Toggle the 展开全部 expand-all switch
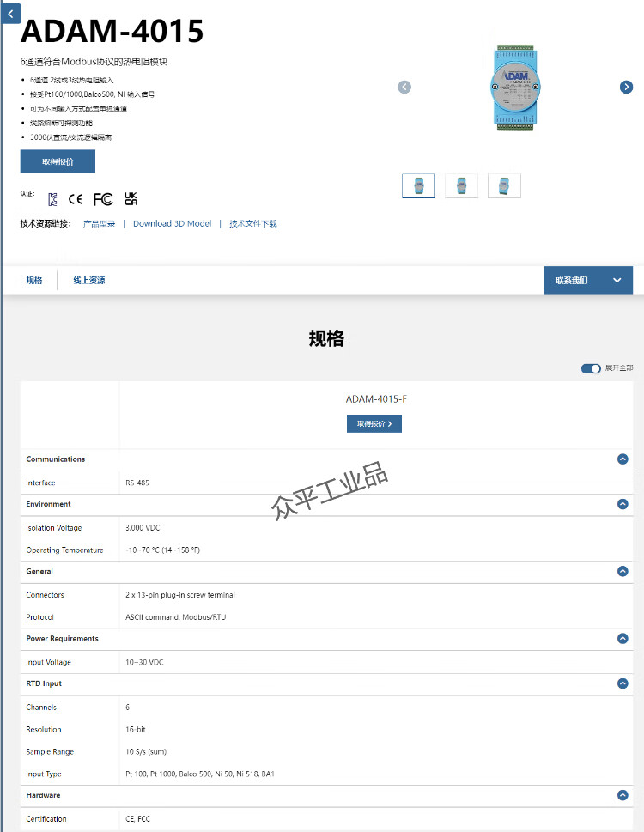 (591, 368)
